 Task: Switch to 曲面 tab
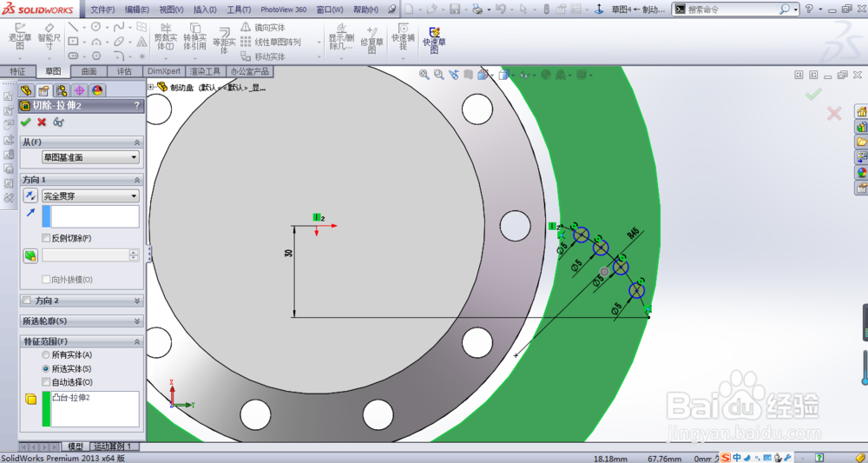(89, 71)
